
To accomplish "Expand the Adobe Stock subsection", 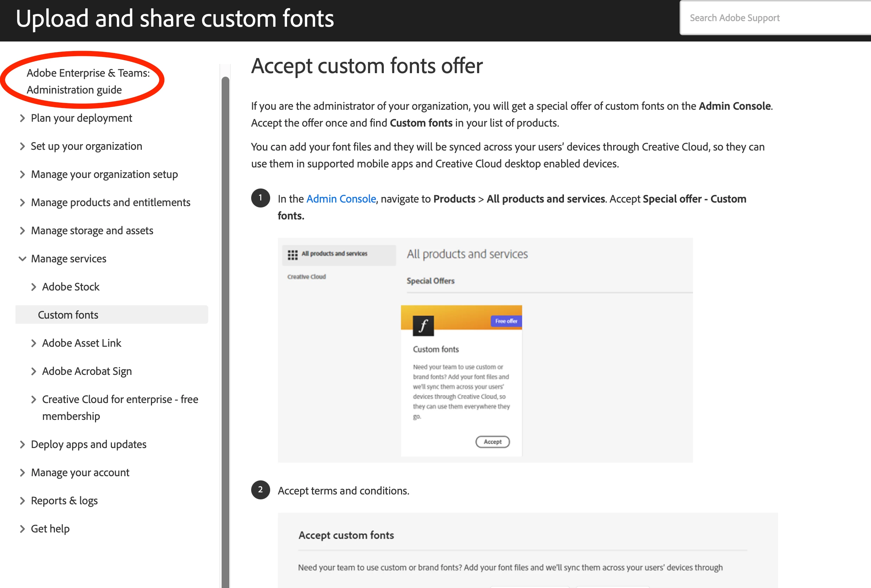I will (x=33, y=287).
